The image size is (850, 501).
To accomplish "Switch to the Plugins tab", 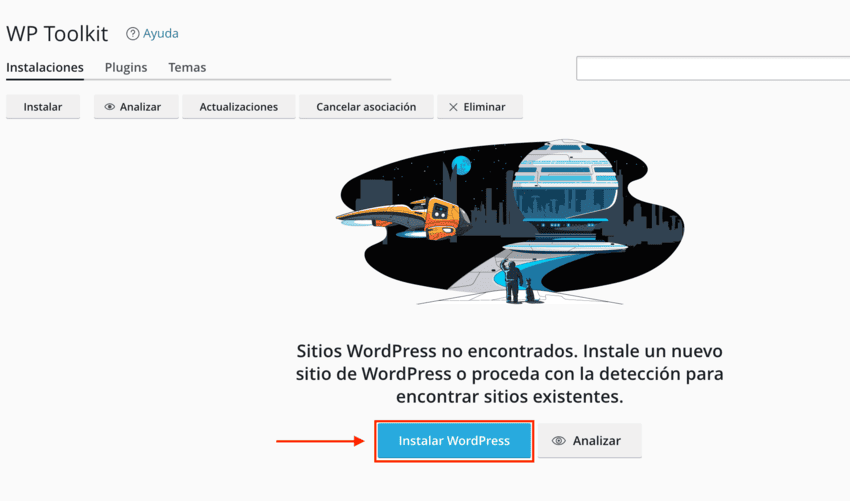I will pyautogui.click(x=126, y=67).
